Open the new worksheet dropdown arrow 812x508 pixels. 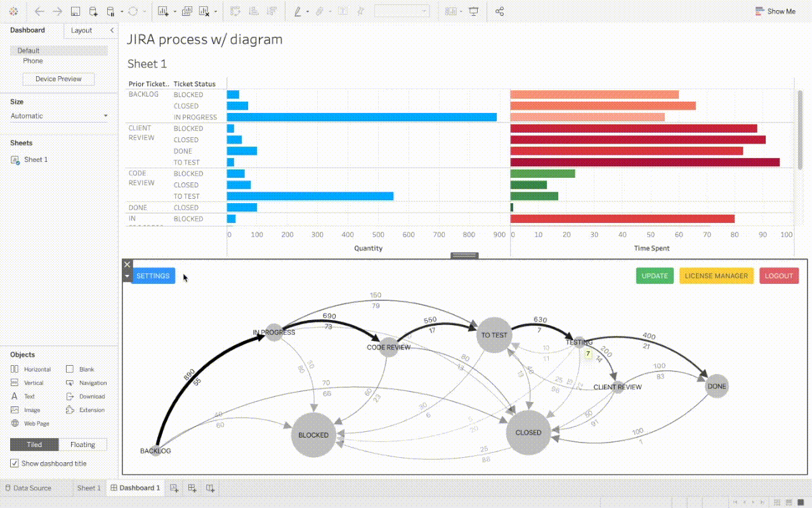point(174,11)
